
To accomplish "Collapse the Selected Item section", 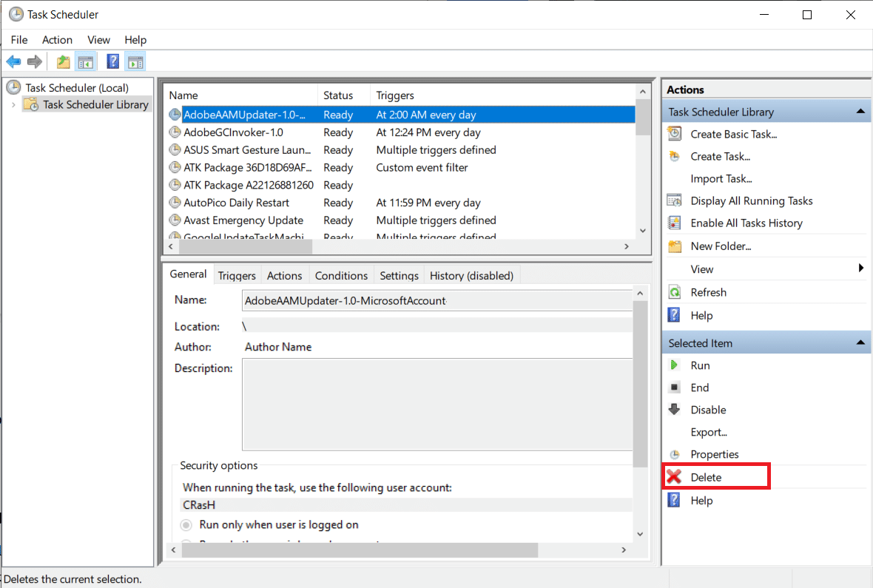I will (x=860, y=343).
